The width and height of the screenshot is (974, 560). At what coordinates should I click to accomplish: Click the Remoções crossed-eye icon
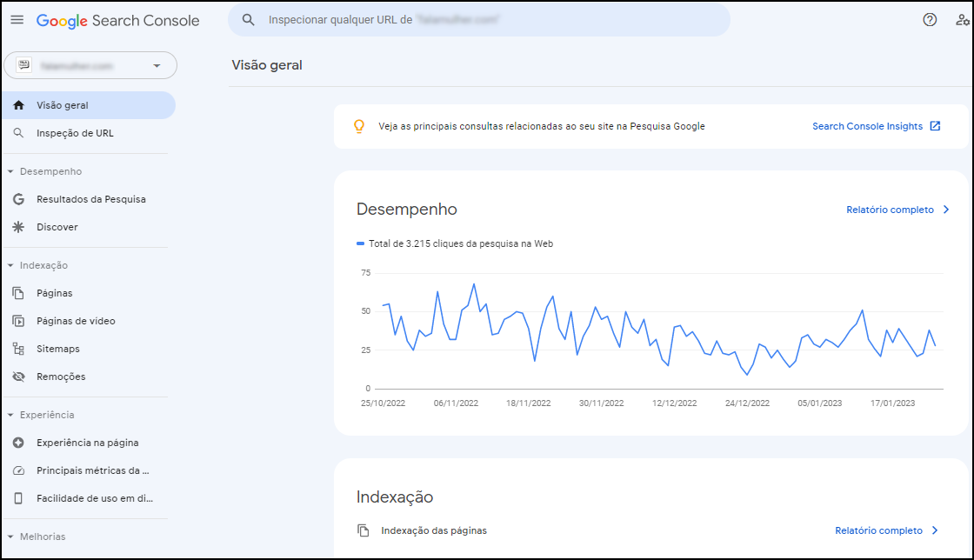tap(18, 377)
